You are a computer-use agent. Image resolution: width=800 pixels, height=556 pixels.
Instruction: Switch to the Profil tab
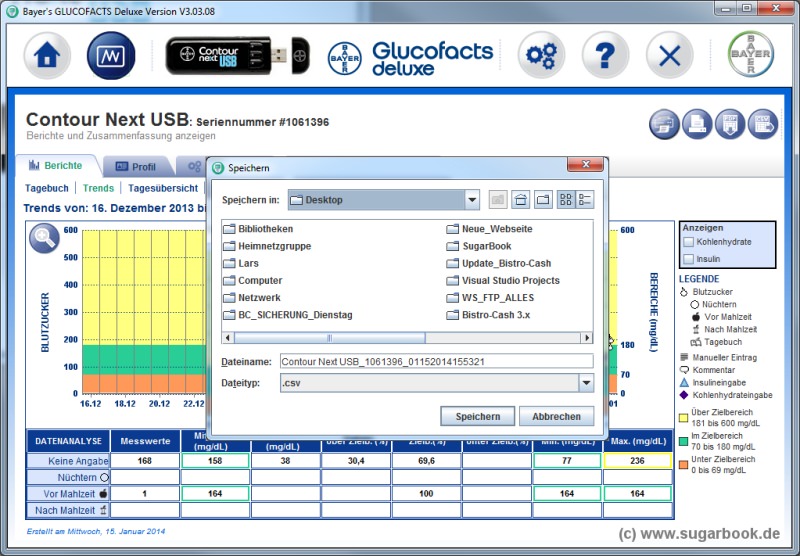[136, 167]
